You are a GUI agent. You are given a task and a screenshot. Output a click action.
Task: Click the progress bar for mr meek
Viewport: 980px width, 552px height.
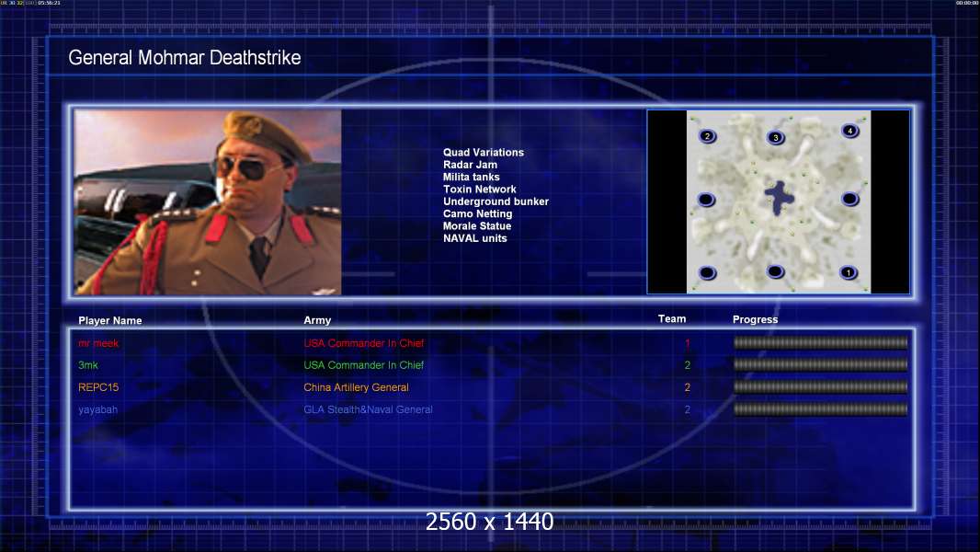click(820, 342)
